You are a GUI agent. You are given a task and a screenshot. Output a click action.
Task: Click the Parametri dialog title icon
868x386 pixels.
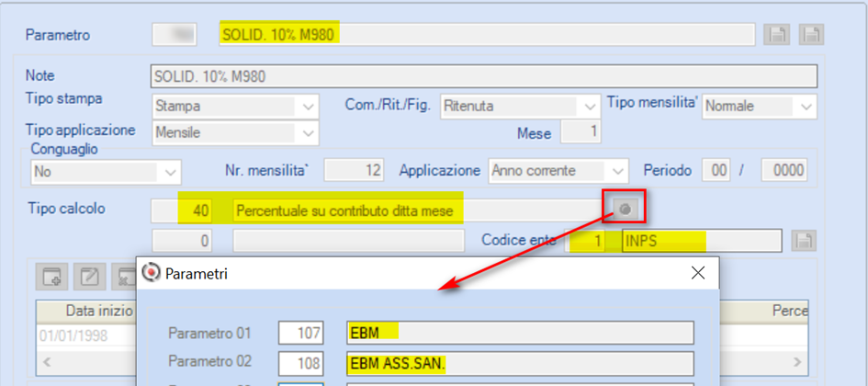click(151, 272)
